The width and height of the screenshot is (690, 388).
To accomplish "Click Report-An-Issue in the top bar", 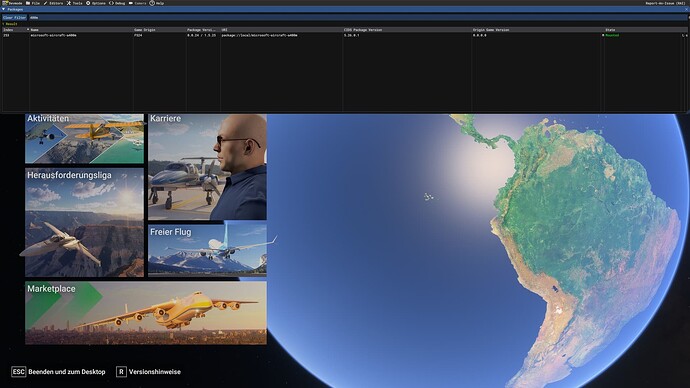I will click(x=665, y=3).
